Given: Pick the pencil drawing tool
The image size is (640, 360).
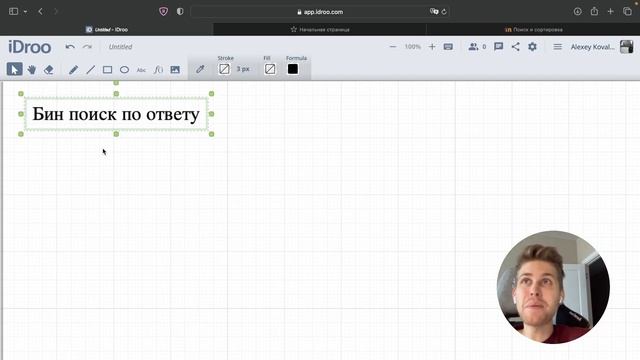Looking at the screenshot, I should (x=73, y=70).
